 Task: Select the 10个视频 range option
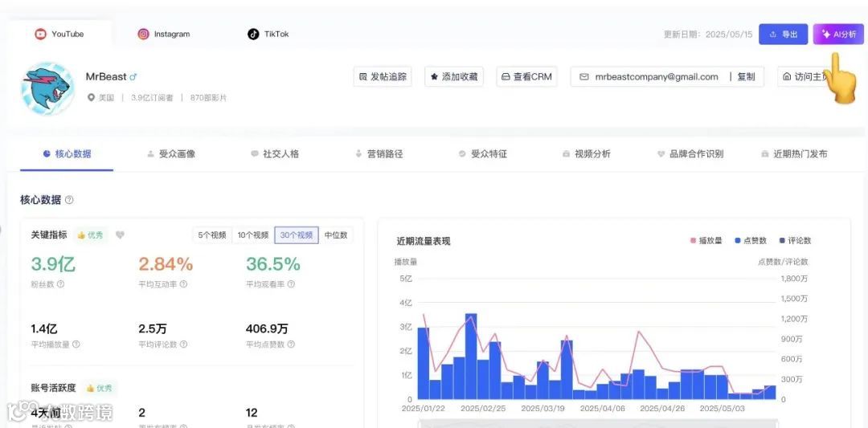pyautogui.click(x=253, y=235)
